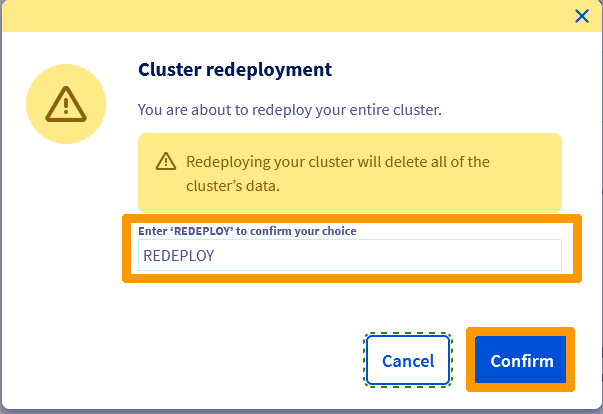Click the data deletion warning text
603x414 pixels.
pos(337,161)
